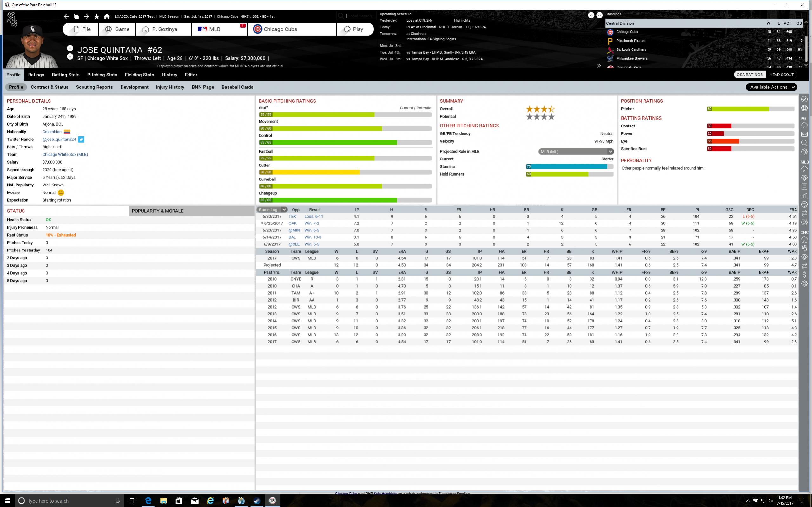This screenshot has height=507, width=812.
Task: Open the Twitter icon next to the handle
Action: tap(81, 140)
